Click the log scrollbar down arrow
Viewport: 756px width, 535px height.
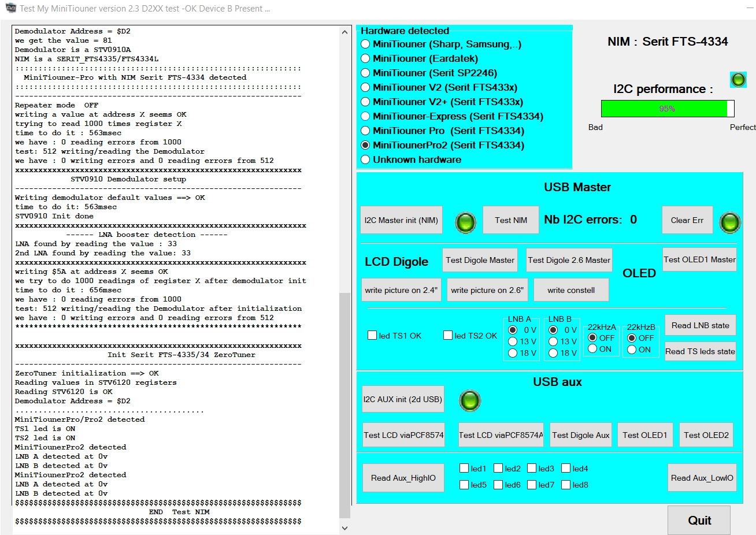coord(345,527)
